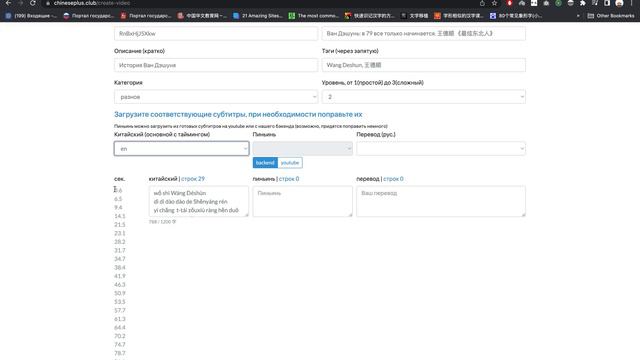Click the padlock site info icon
Viewport: 640px width, 360px height.
click(x=48, y=3)
